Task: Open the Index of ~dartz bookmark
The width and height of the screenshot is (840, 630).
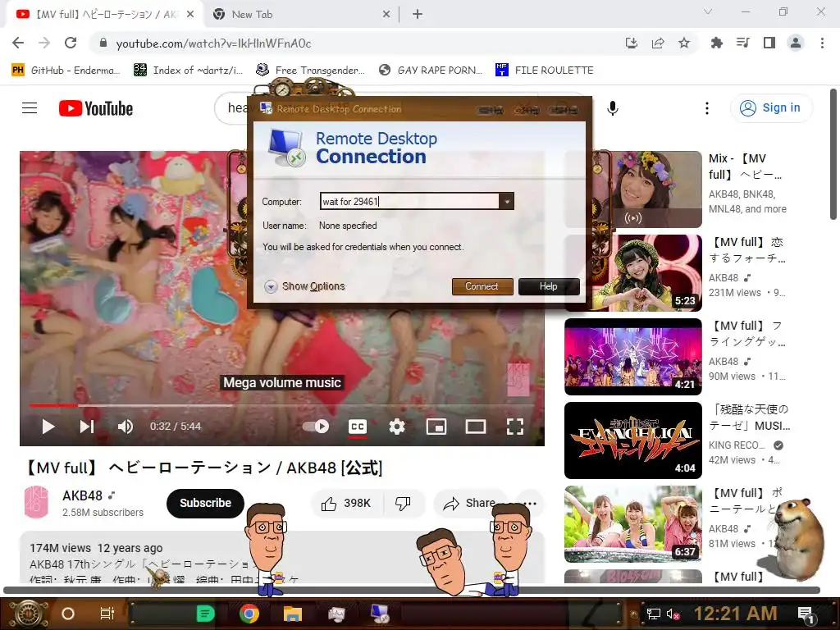Action: tap(188, 71)
